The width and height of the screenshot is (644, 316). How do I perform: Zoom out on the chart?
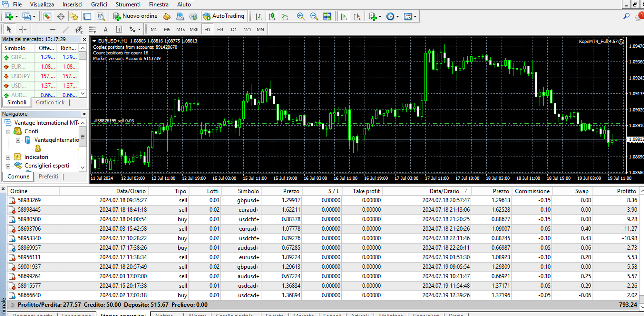(x=314, y=16)
